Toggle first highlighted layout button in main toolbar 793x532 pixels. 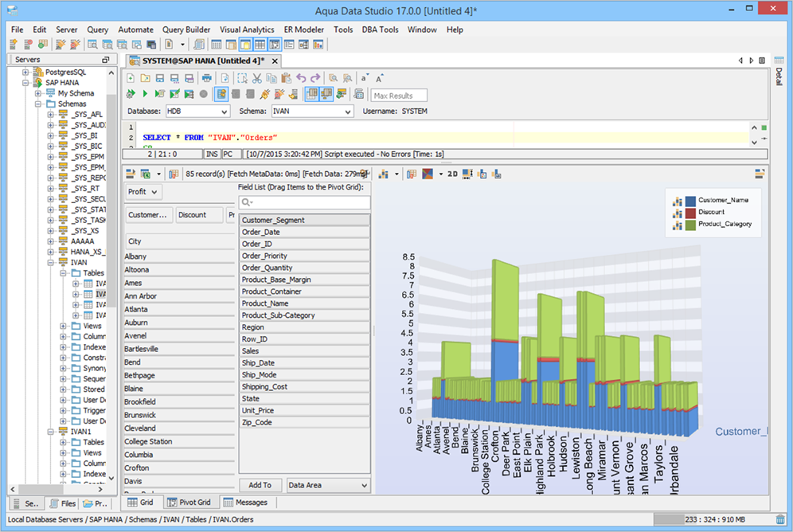245,45
